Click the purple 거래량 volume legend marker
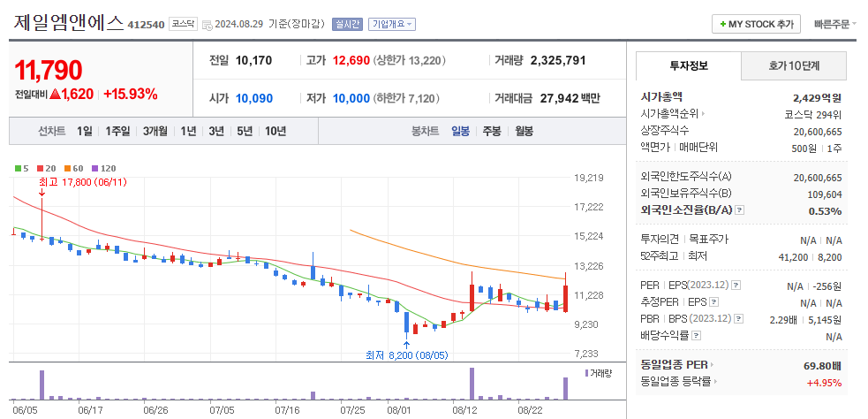Viewport: 868px width, 419px height. tap(587, 373)
